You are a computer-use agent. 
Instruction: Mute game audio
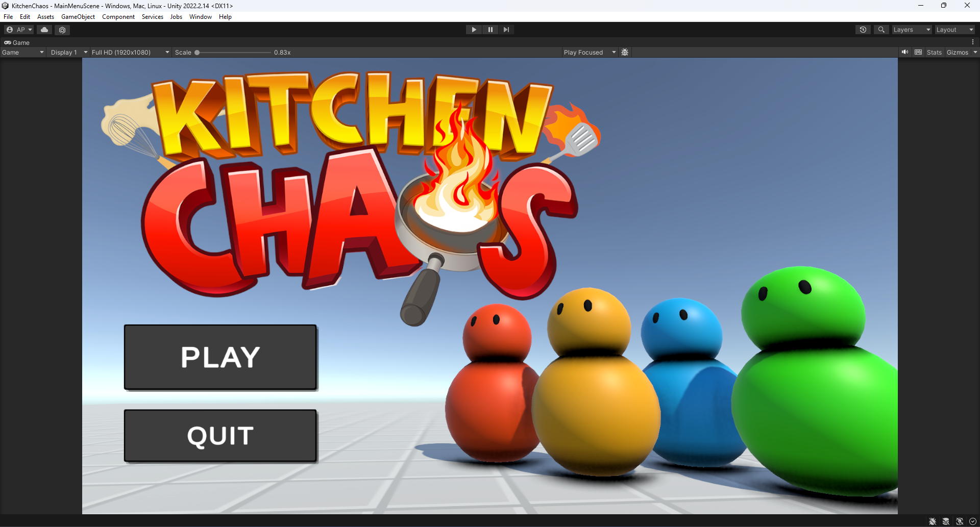[x=905, y=52]
